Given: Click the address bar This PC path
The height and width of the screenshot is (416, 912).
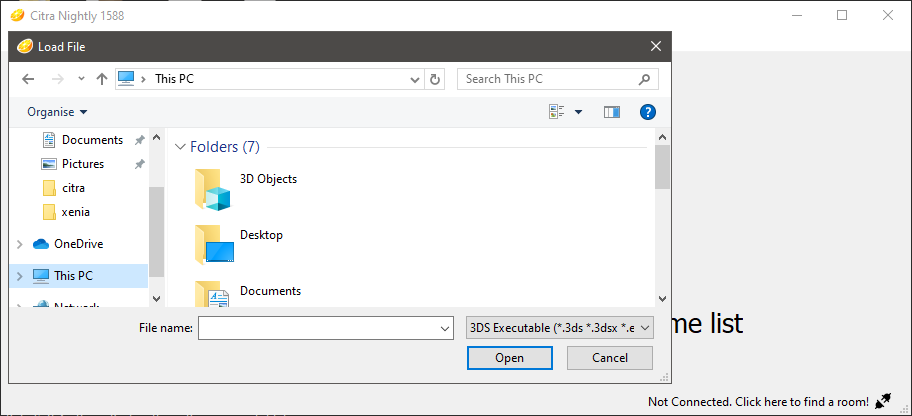Looking at the screenshot, I should 174,79.
